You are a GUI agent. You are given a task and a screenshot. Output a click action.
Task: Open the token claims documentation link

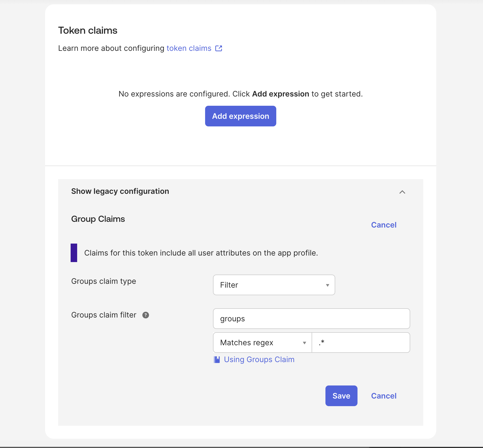click(x=189, y=48)
